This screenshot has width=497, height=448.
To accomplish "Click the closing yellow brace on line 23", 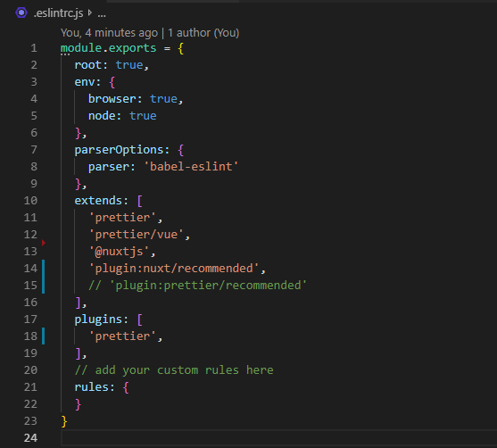I will [x=64, y=421].
